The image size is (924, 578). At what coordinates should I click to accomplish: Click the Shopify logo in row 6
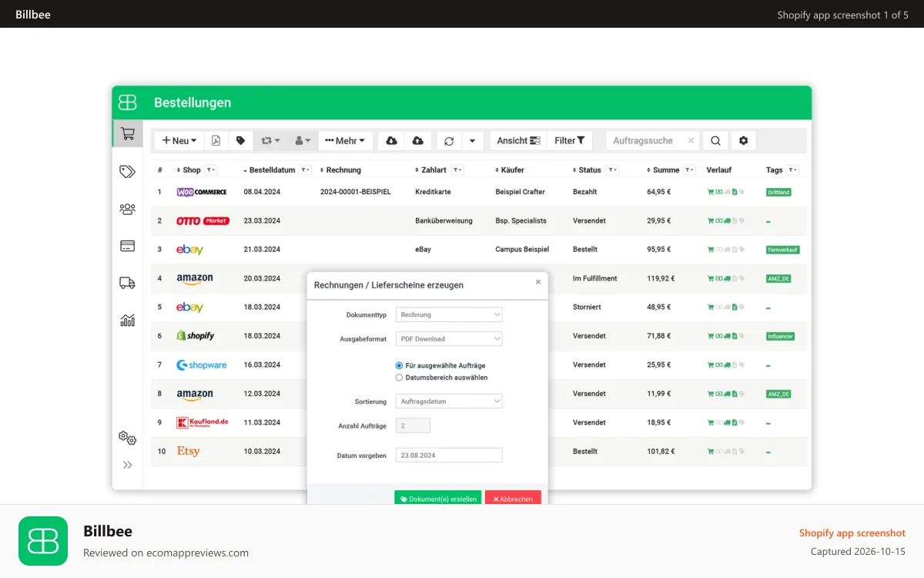(x=196, y=336)
